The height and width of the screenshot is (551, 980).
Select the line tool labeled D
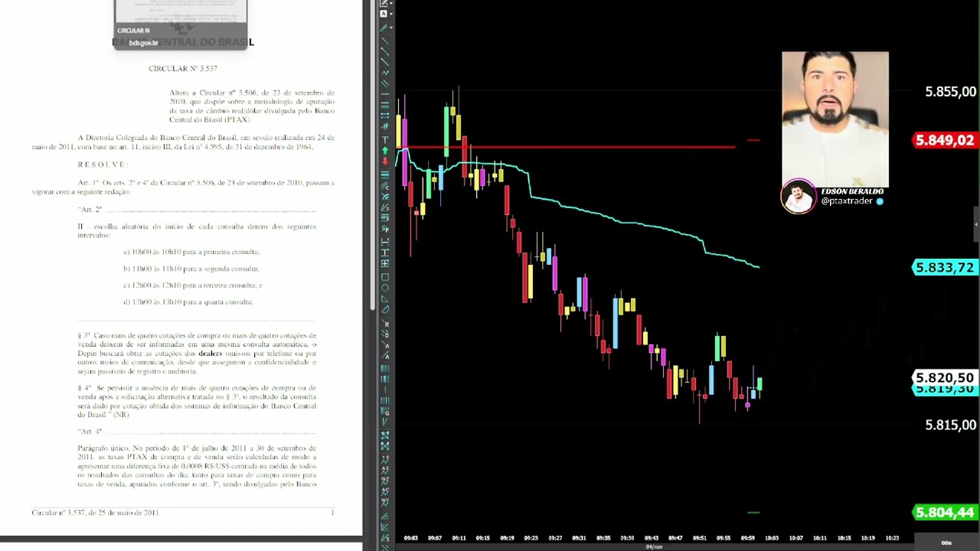(386, 334)
